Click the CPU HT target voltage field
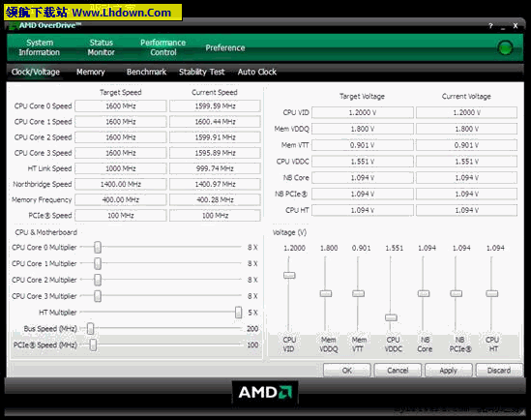This screenshot has width=531, height=420. [x=363, y=210]
